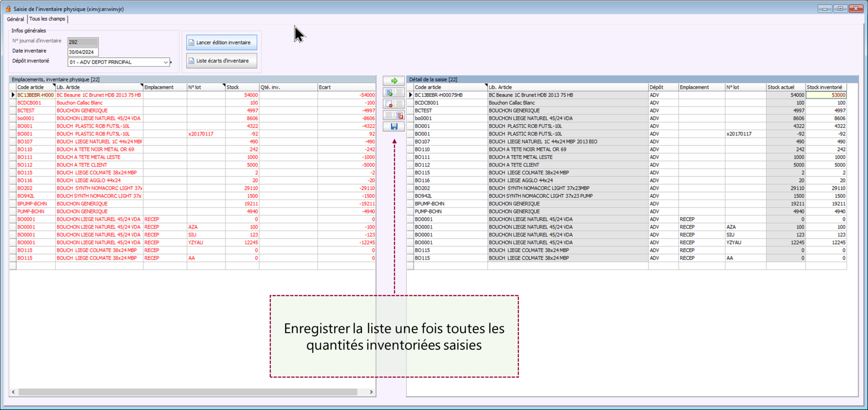868x410 pixels.
Task: Click the lock icon in the title bar
Action: click(8, 8)
